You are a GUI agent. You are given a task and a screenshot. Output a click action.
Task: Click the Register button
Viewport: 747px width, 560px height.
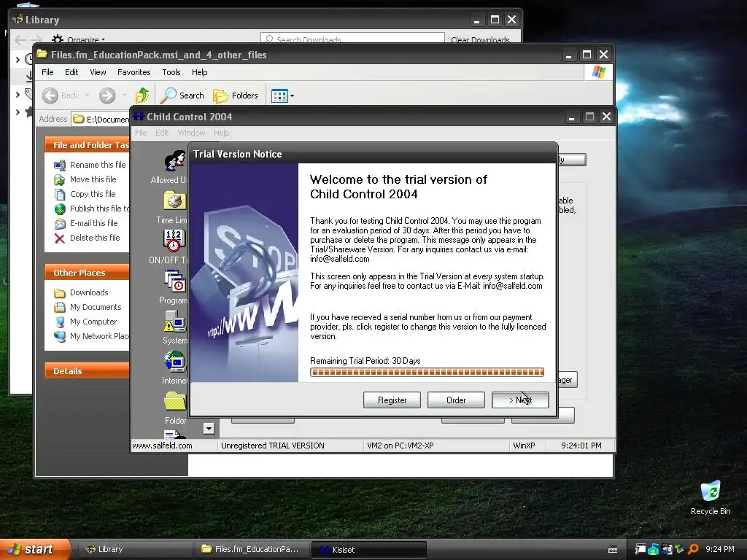coord(392,400)
